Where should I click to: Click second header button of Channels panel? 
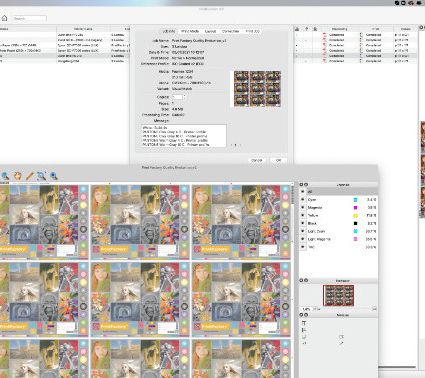click(306, 184)
